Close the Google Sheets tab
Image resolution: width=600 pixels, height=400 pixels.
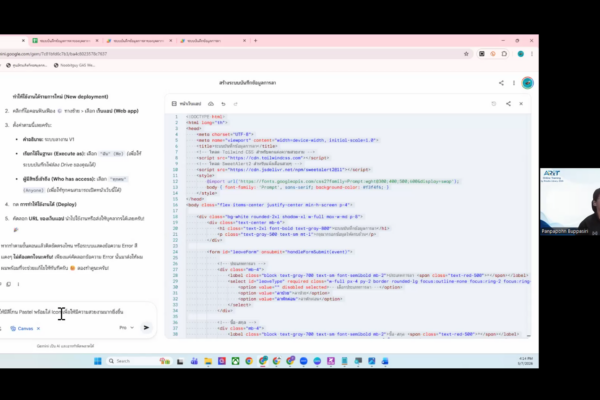(x=97, y=41)
